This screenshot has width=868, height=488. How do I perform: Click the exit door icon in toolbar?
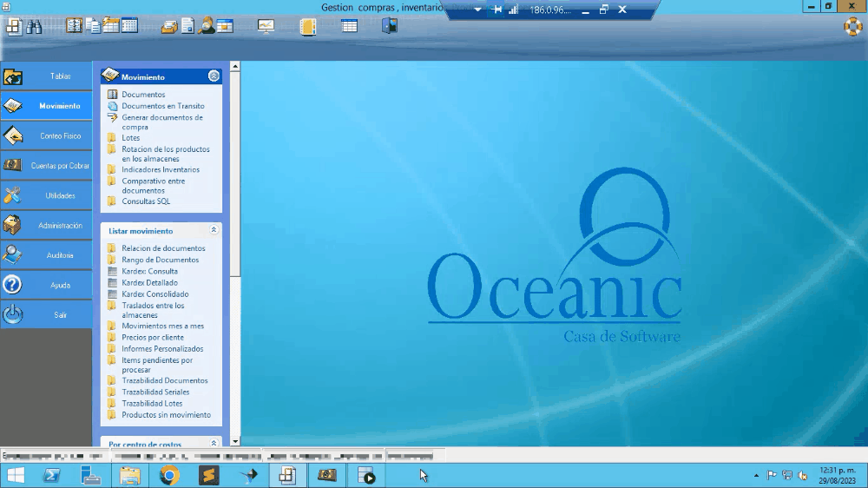390,26
